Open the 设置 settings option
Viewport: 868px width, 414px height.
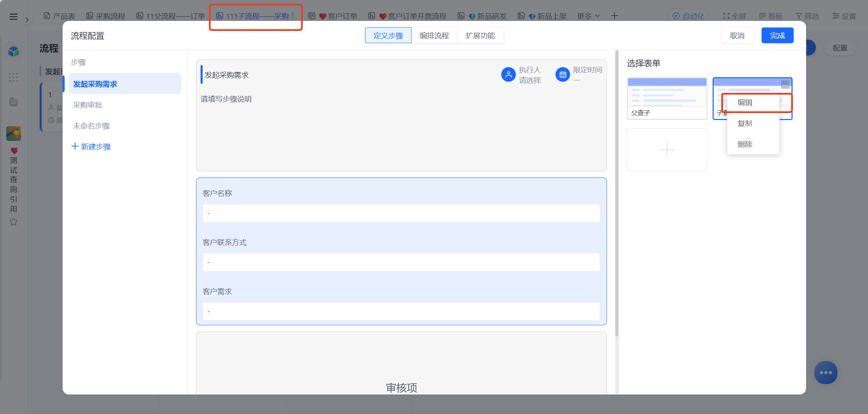coord(844,16)
